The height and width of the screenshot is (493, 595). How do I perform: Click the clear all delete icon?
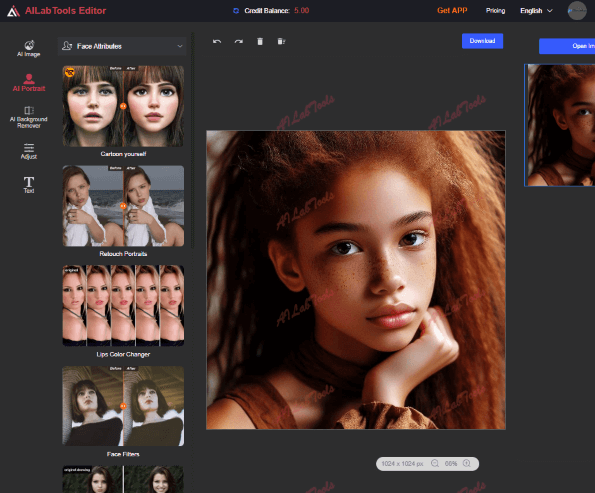point(281,41)
